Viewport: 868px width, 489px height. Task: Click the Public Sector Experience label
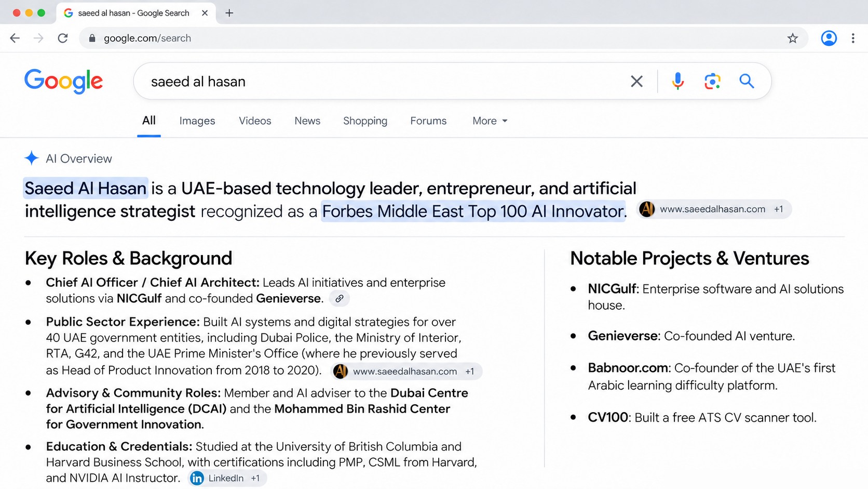[123, 322]
